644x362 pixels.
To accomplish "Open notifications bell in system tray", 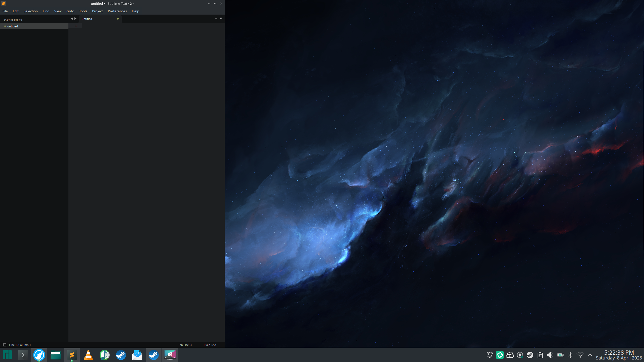I will tap(490, 355).
